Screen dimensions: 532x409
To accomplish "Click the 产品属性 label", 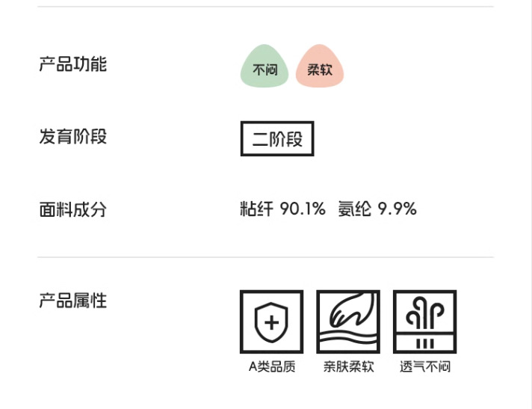I will pos(72,301).
